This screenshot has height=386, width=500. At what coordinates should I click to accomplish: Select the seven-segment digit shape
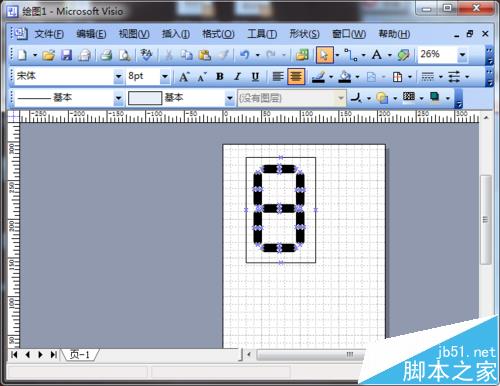click(279, 209)
